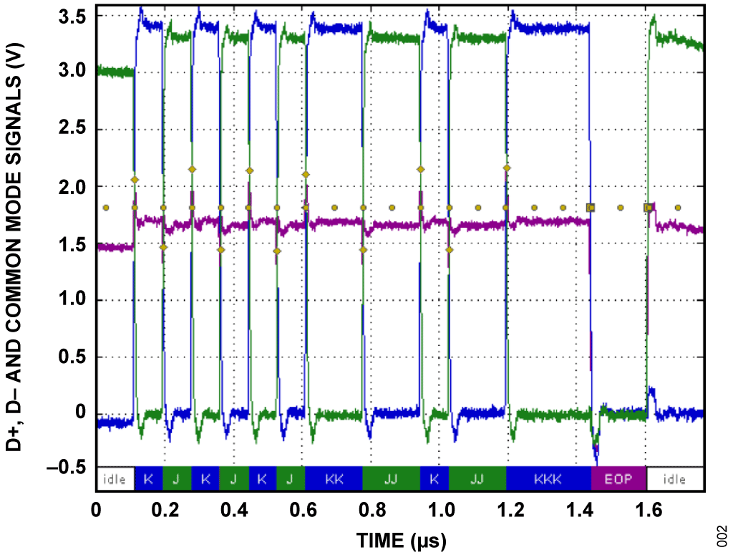
Task: Click the square marker at EOP start
Action: coord(591,208)
